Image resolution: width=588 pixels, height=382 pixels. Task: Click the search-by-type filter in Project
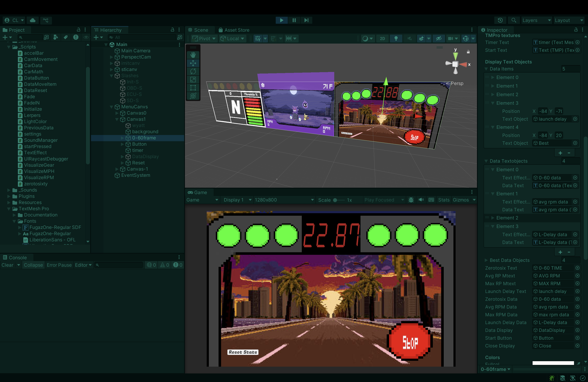point(56,37)
